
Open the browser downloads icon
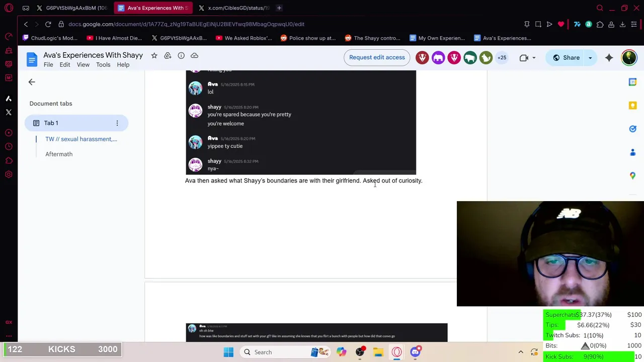622,24
